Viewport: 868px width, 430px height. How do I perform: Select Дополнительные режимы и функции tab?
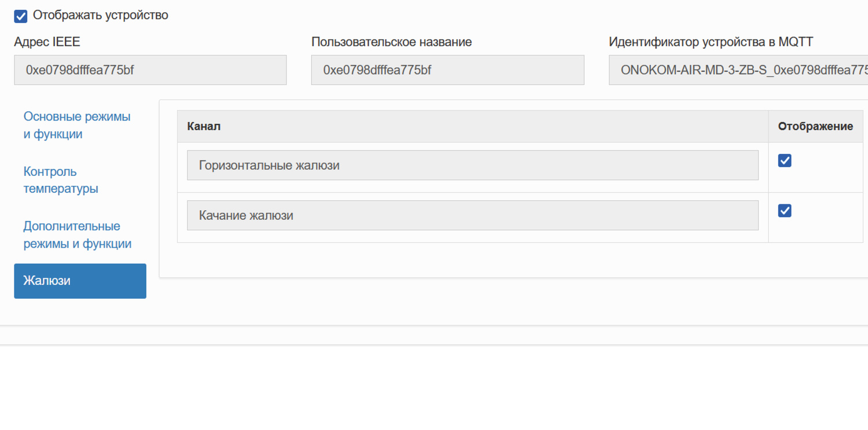coord(77,235)
